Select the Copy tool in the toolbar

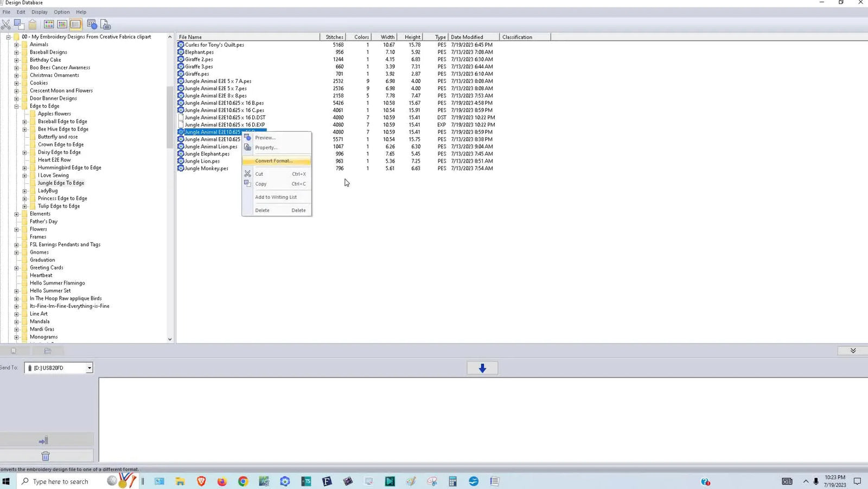[18, 24]
